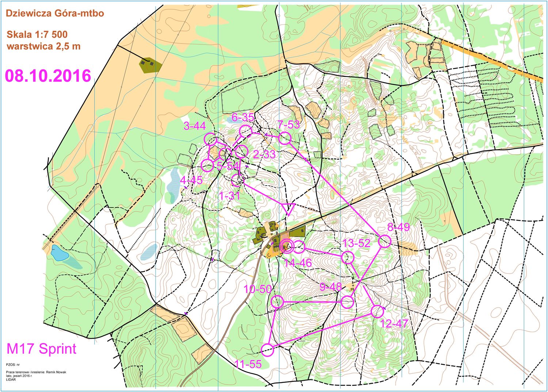548x392 pixels.
Task: Select control circle 8-49
Action: tap(384, 241)
